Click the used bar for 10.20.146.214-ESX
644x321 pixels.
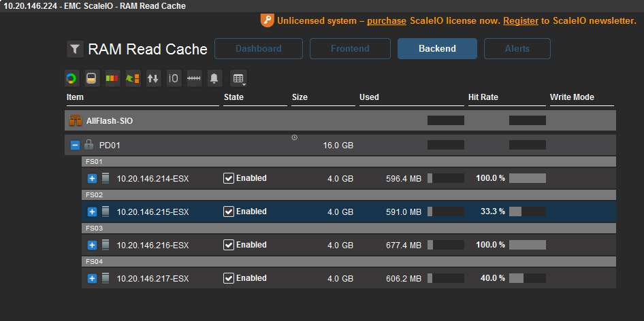tap(446, 178)
